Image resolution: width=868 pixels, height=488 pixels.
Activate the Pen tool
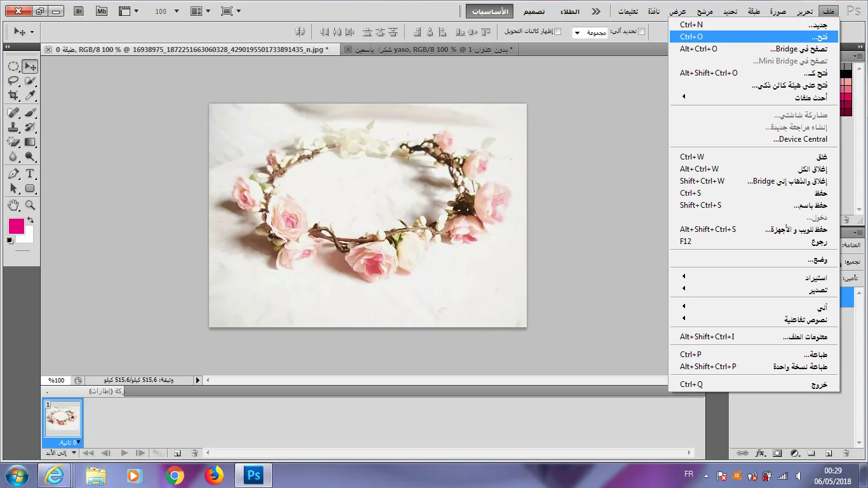point(13,173)
